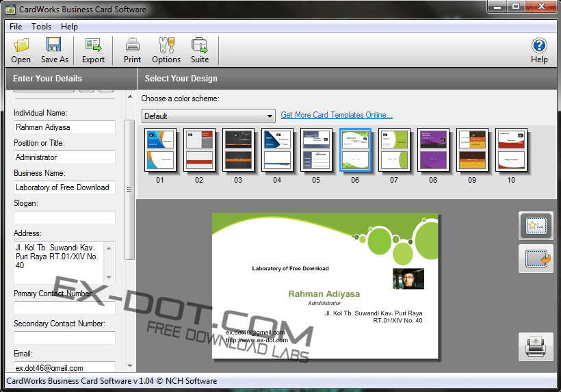The width and height of the screenshot is (561, 392).
Task: Click the Individual Name field with Rahman Adiyasa
Action: (64, 127)
